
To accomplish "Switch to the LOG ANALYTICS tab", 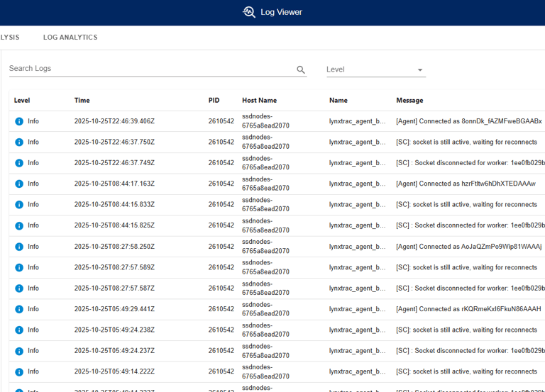I will pyautogui.click(x=70, y=37).
